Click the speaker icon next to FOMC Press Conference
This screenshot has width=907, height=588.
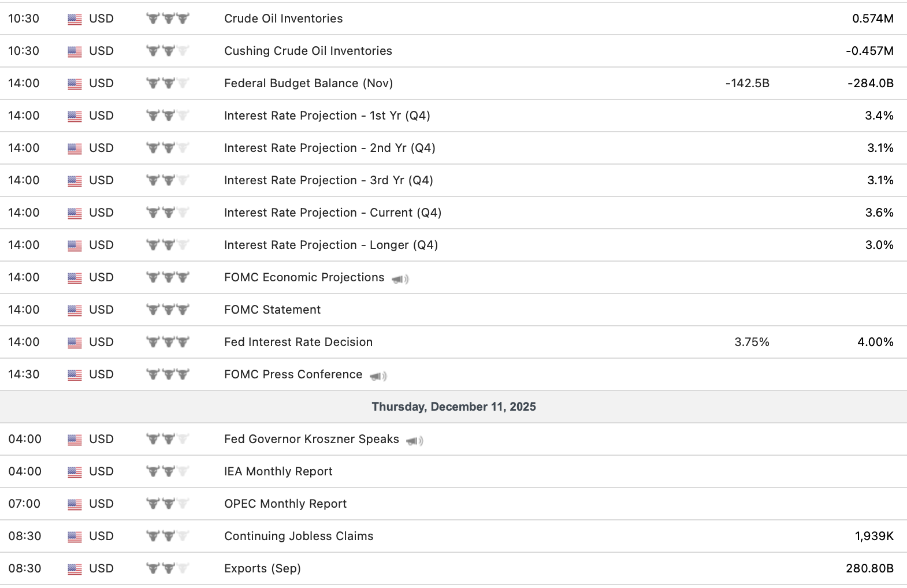[x=378, y=376]
